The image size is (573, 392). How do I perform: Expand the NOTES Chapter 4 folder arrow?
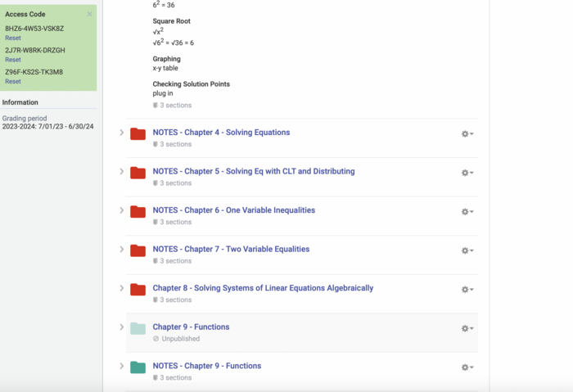coord(122,133)
